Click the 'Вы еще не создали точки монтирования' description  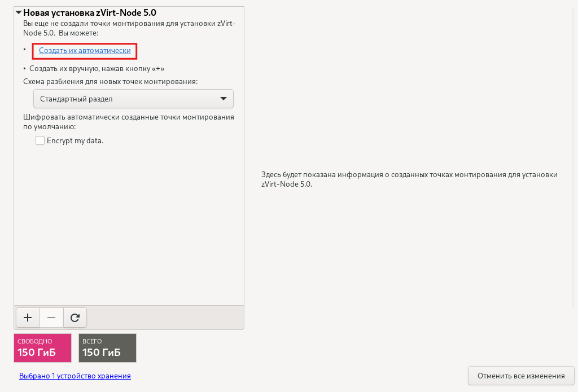pyautogui.click(x=129, y=28)
